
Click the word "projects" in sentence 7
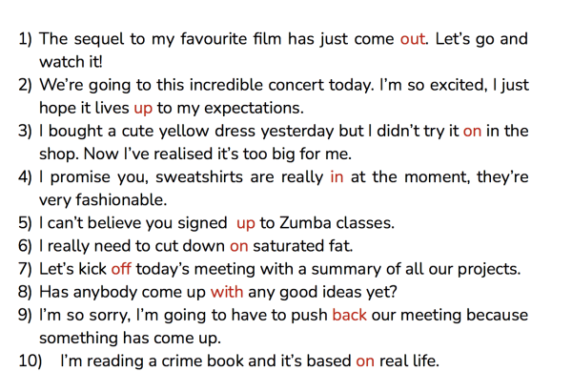coord(487,270)
